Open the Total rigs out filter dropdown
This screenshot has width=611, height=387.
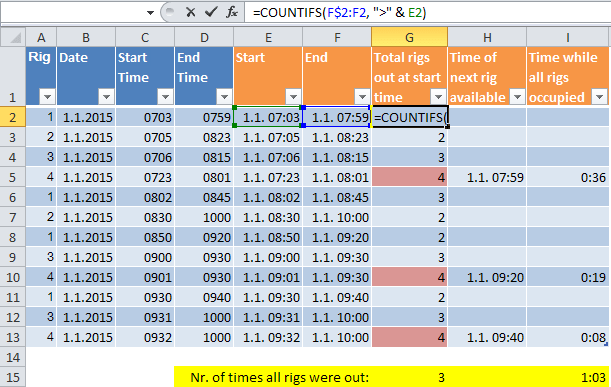(x=438, y=96)
